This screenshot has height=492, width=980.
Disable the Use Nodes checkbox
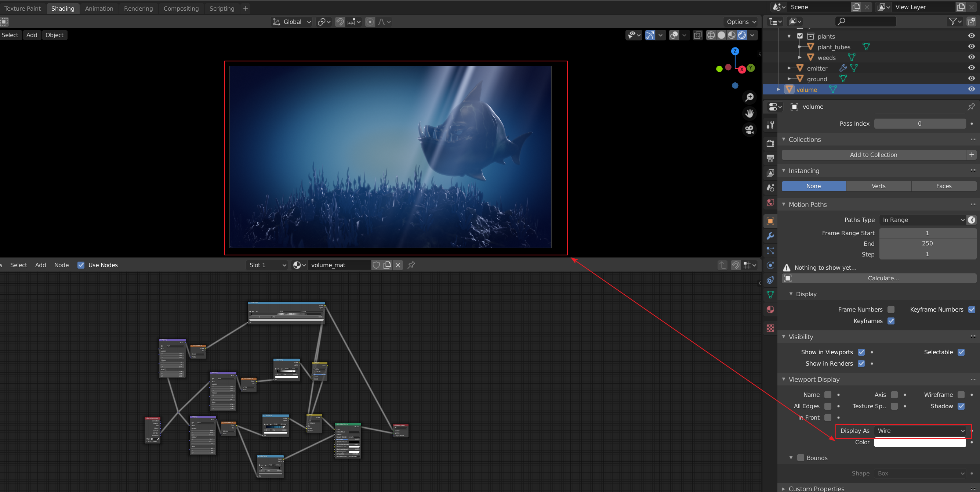click(x=81, y=265)
